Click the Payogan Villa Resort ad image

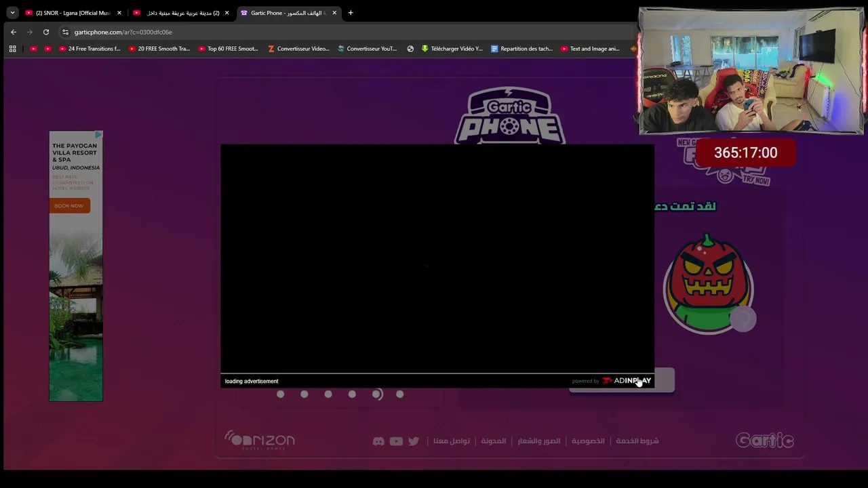coord(76,266)
